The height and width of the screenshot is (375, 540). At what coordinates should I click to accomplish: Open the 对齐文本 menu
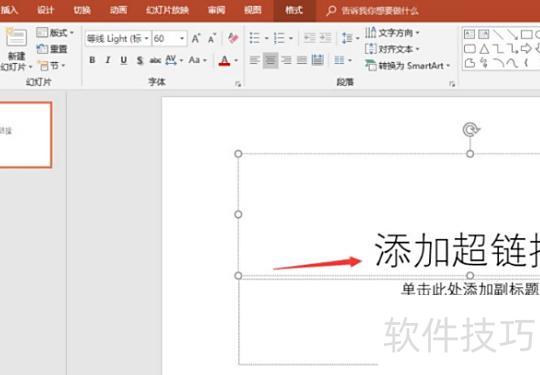pos(392,49)
